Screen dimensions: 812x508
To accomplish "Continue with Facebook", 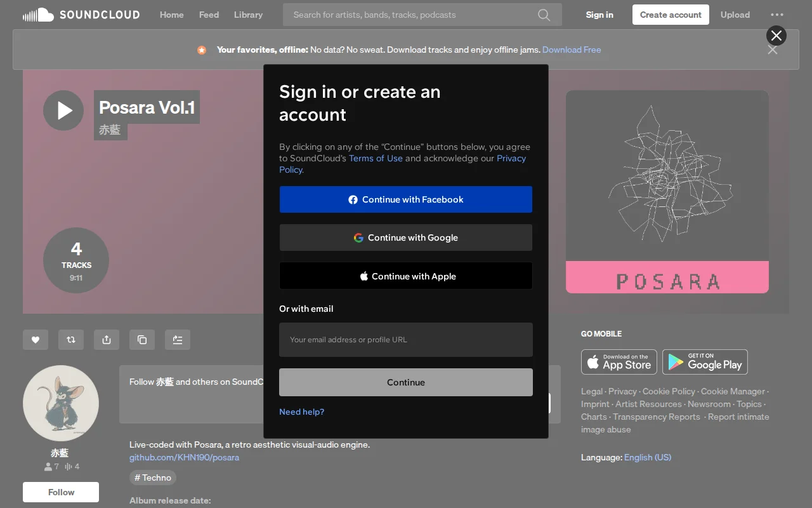I will point(406,199).
